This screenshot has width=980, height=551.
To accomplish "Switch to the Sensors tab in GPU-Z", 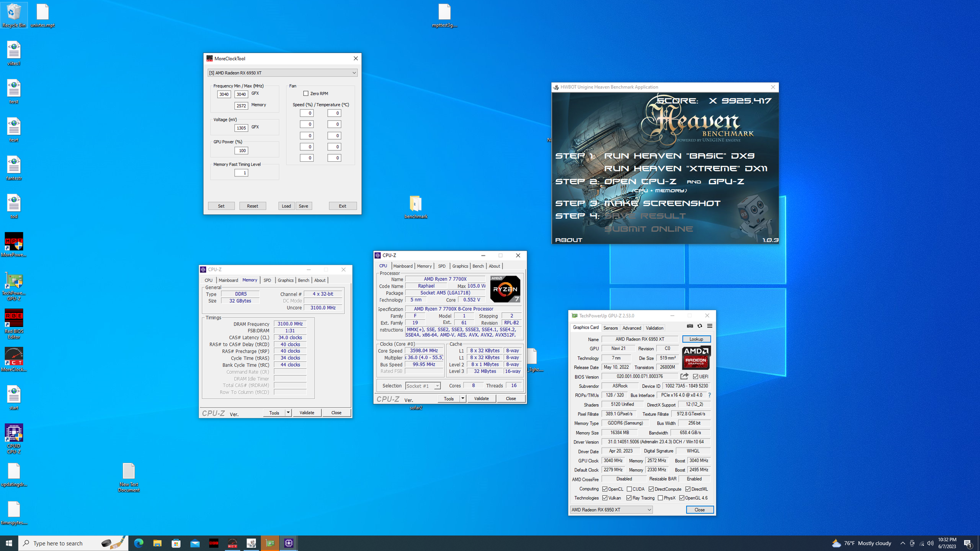I will click(610, 328).
